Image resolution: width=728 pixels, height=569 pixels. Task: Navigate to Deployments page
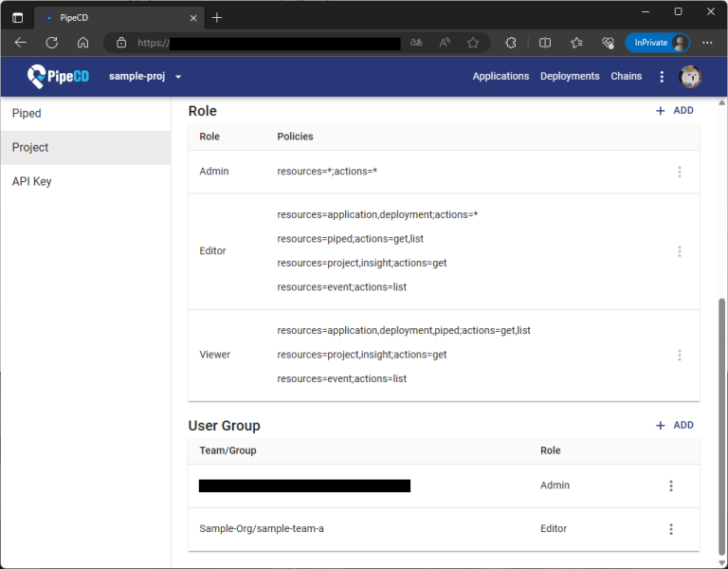570,77
